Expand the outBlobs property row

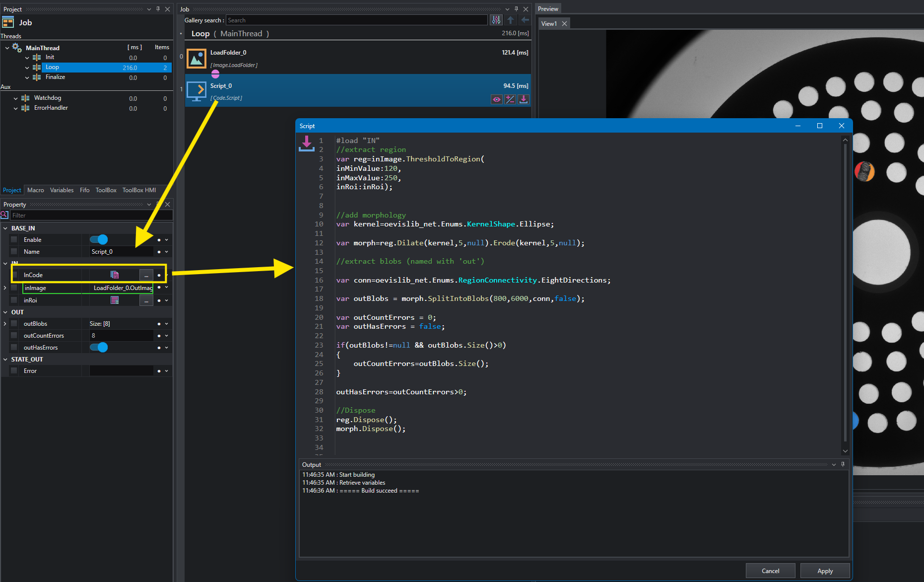pos(5,324)
